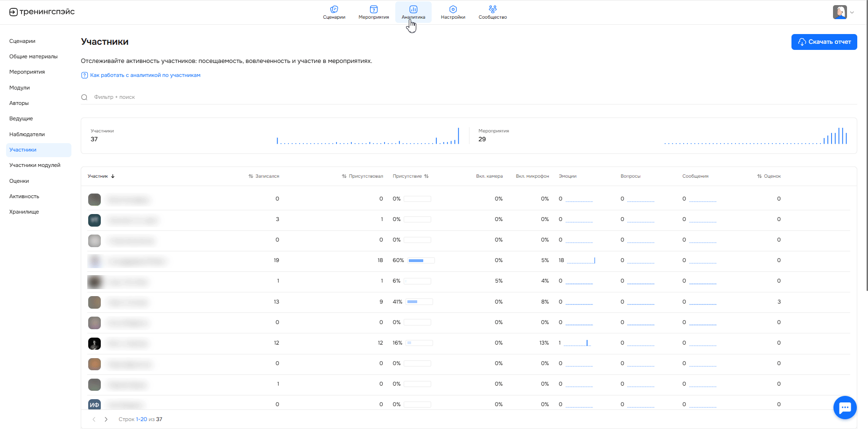Open the Сценарии icon in top navigation

coord(334,9)
